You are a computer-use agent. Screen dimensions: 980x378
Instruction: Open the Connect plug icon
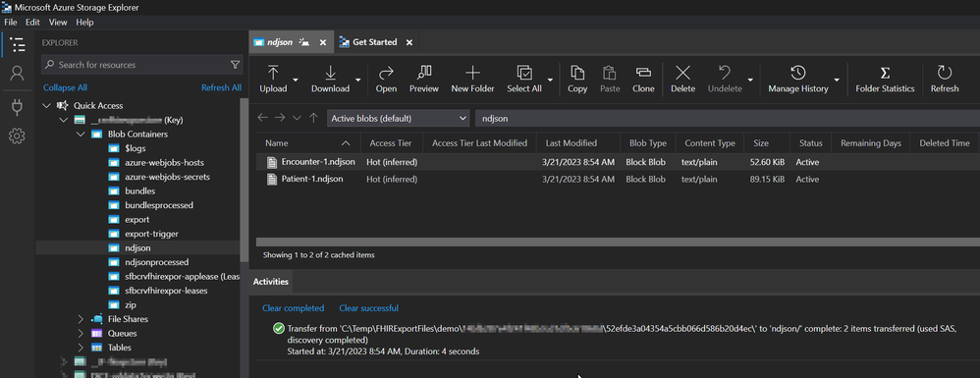(18, 107)
